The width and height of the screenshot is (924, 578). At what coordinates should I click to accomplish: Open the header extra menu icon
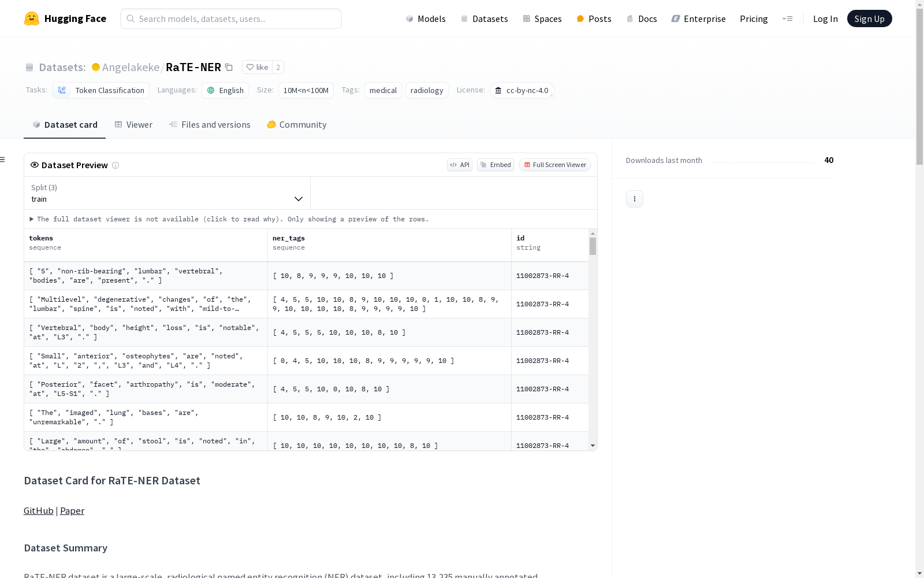(x=788, y=18)
